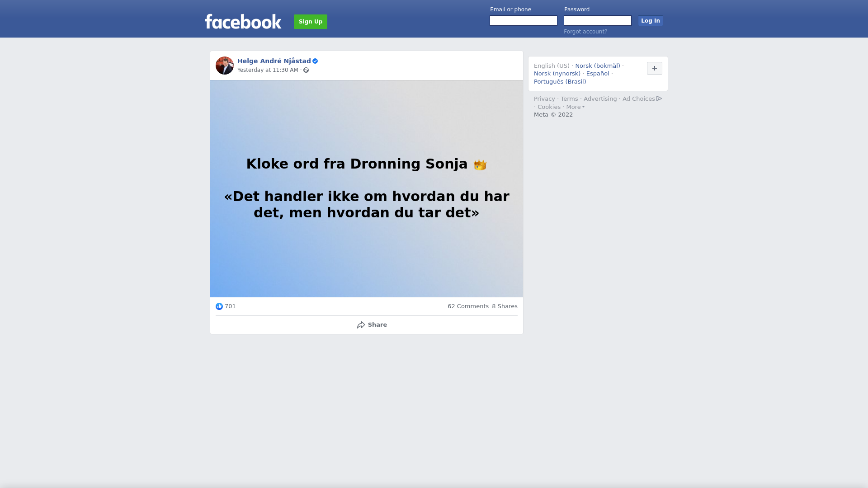Viewport: 868px width, 488px height.
Task: Click the Share arrow icon
Action: 361,325
